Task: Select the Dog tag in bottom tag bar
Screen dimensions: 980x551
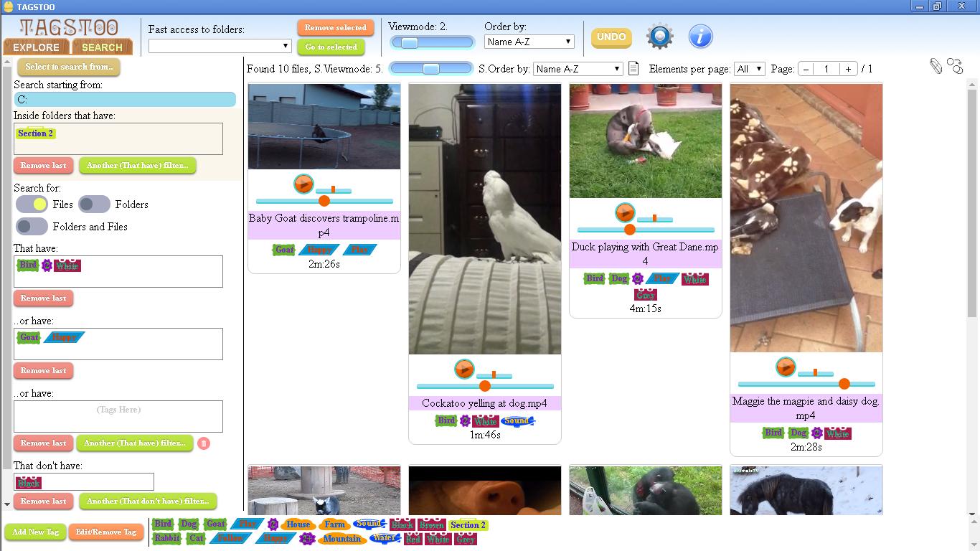Action: (188, 524)
